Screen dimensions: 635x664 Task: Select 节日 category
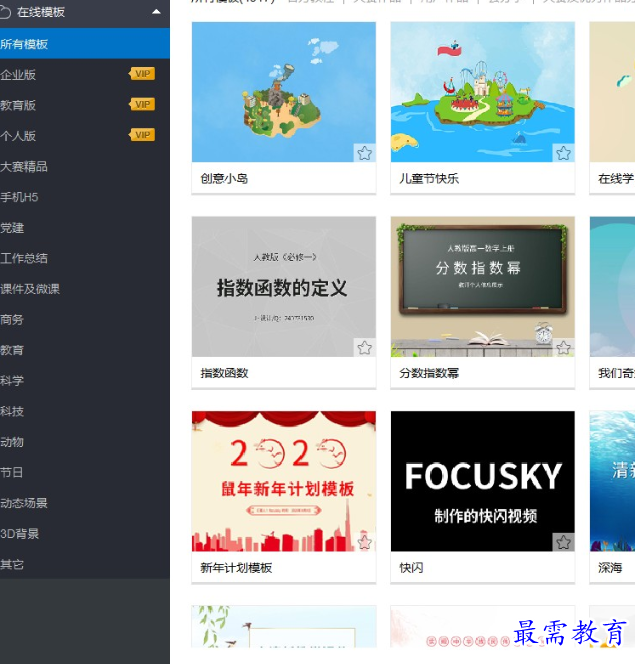click(x=12, y=473)
